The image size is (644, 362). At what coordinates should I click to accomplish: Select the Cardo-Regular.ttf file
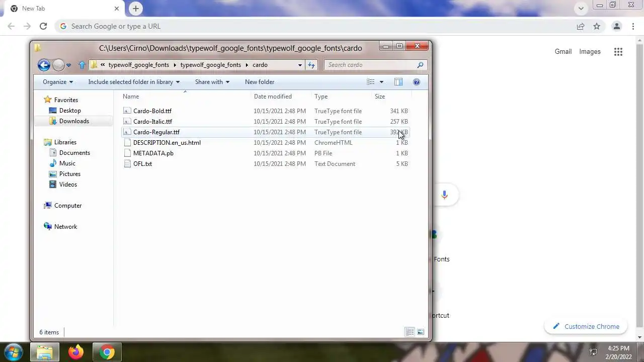tap(266, 132)
